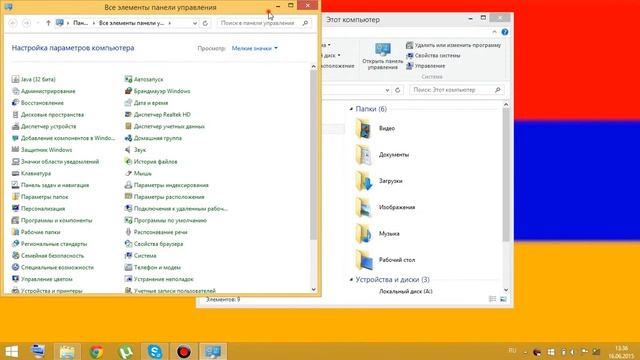Open Телефон и модем
Image resolution: width=640 pixels, height=360 pixels.
(153, 267)
